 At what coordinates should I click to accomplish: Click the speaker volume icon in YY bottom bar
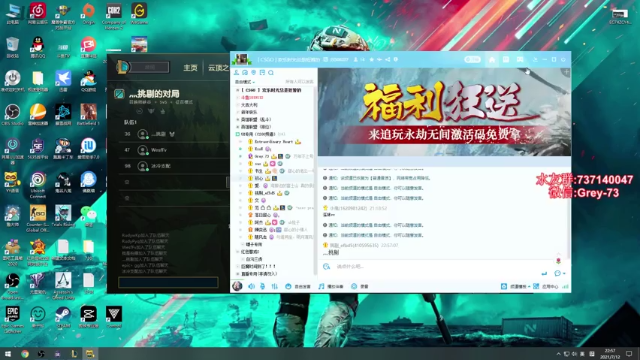[251, 286]
